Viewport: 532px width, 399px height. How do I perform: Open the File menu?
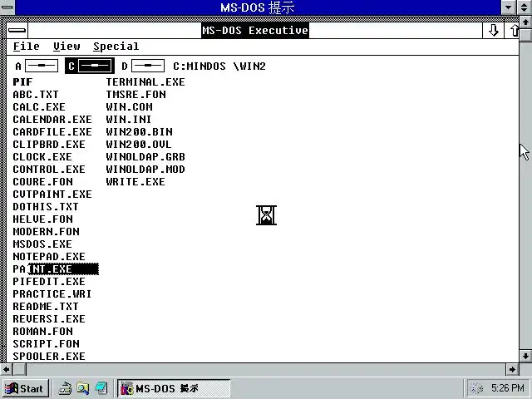(26, 47)
